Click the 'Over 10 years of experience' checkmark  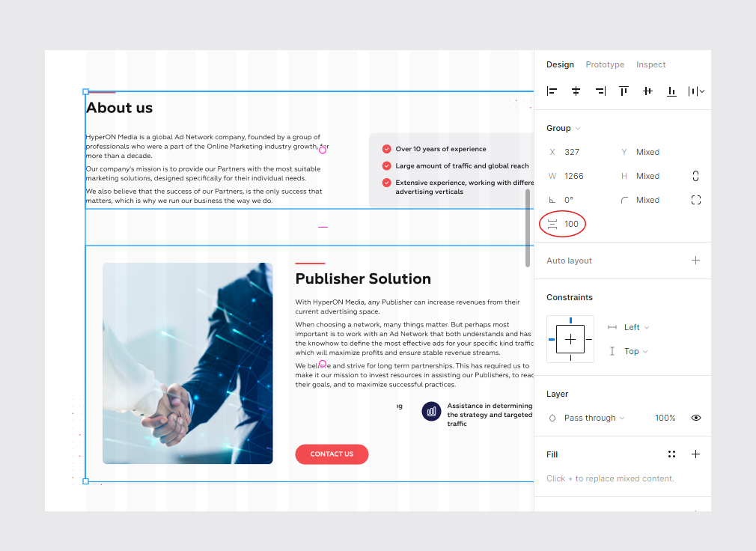pos(387,149)
